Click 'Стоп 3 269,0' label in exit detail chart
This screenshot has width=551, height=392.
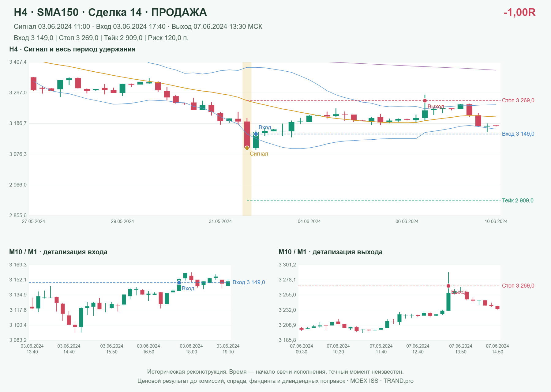coord(518,286)
